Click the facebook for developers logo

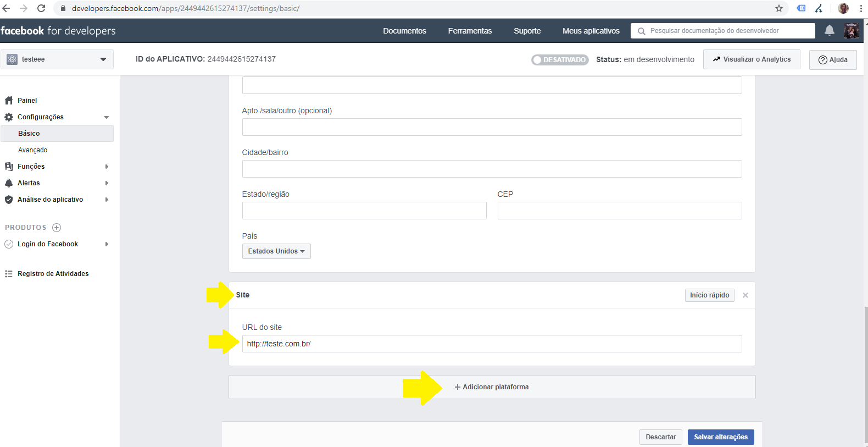[58, 31]
